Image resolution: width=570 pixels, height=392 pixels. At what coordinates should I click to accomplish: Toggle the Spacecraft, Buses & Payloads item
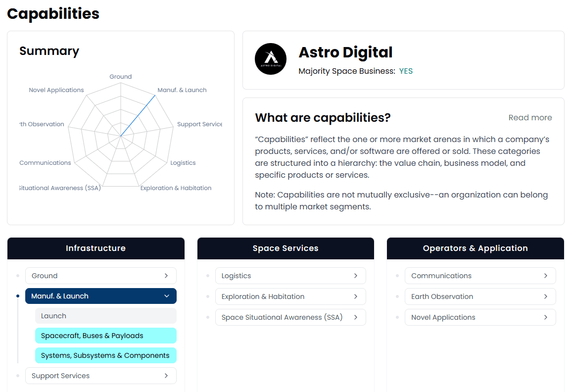click(105, 336)
